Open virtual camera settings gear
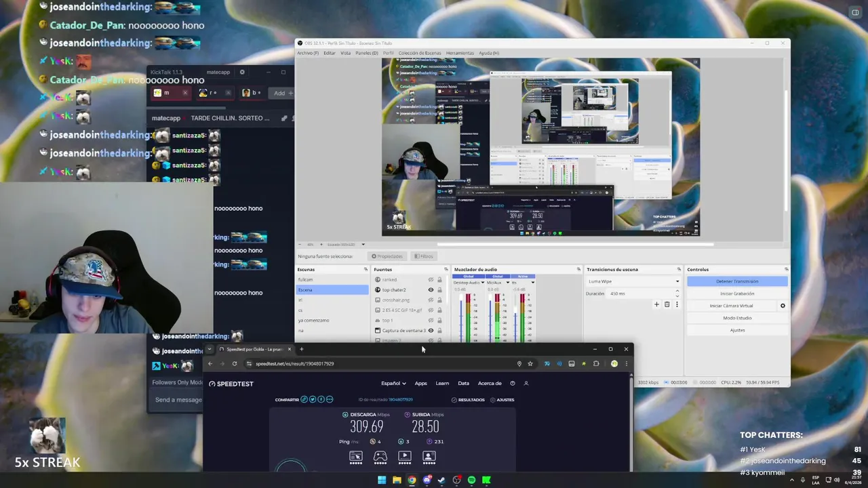 click(x=783, y=306)
